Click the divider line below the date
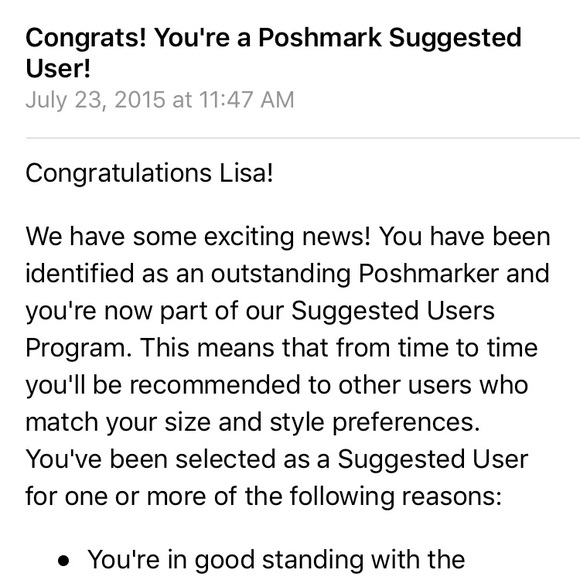 click(303, 138)
